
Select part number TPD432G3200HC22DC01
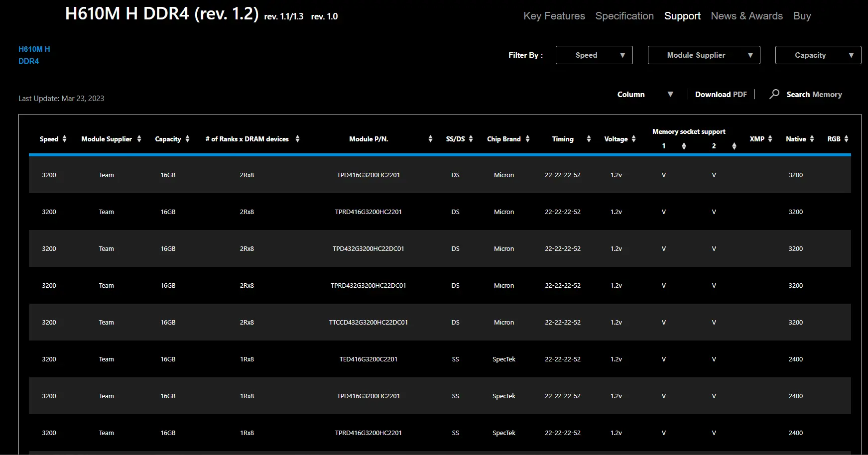[x=369, y=248]
